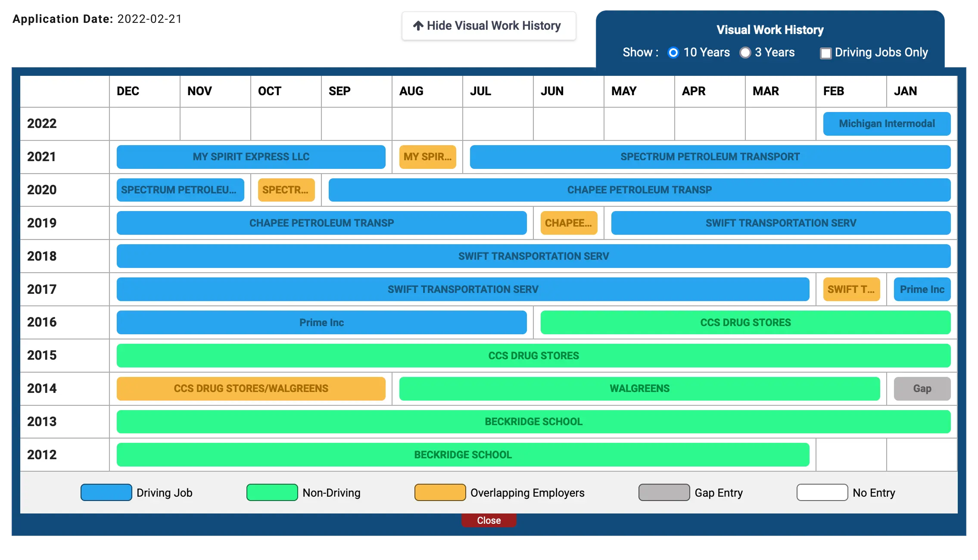Select orange CCS DRUG STORES/WALGREENS block
Image resolution: width=978 pixels, height=560 pixels.
251,389
